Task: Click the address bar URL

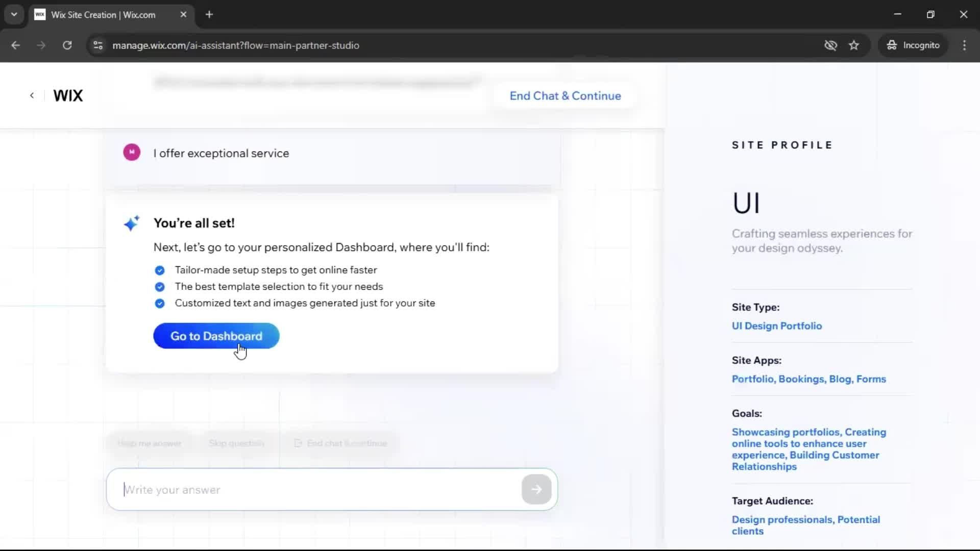Action: coord(236,45)
